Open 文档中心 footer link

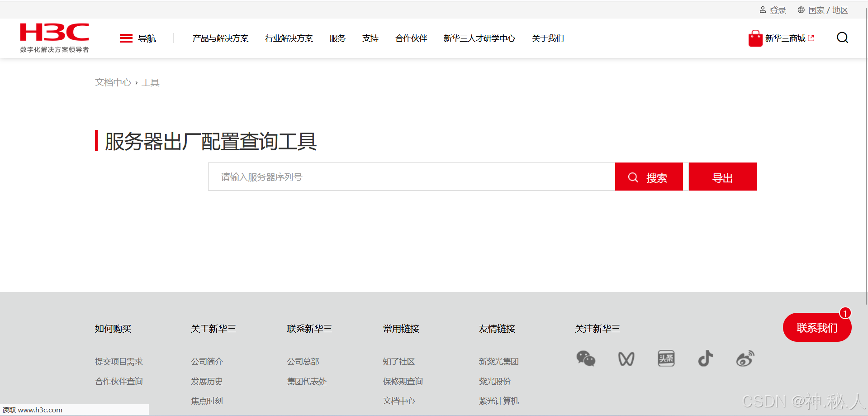coord(399,401)
